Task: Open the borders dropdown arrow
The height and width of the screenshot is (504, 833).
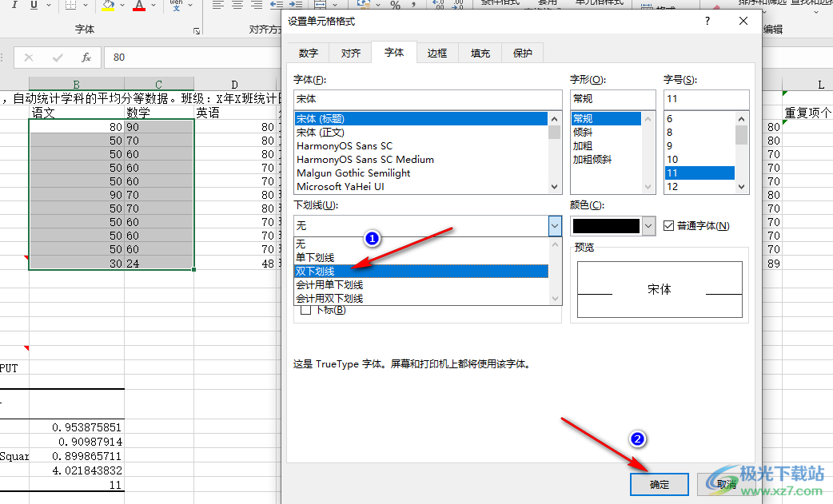Action: [x=86, y=5]
